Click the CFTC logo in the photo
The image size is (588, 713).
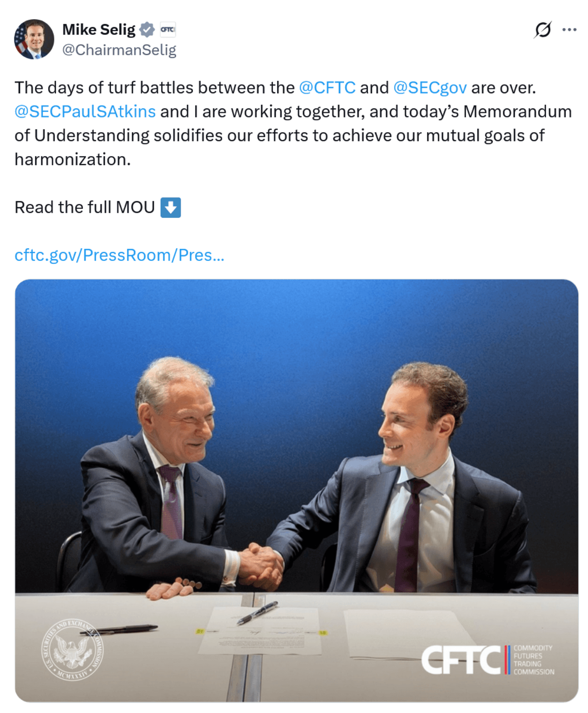[x=488, y=659]
